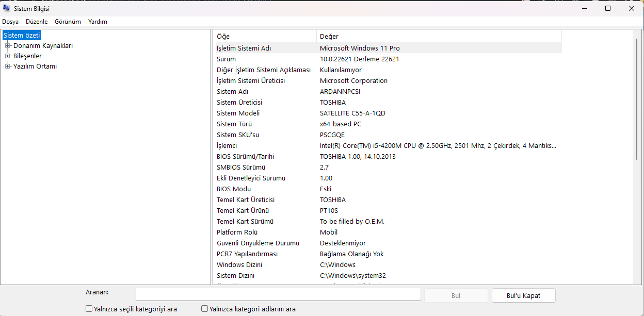Select Temel Kart Üreticisi row

(388, 199)
